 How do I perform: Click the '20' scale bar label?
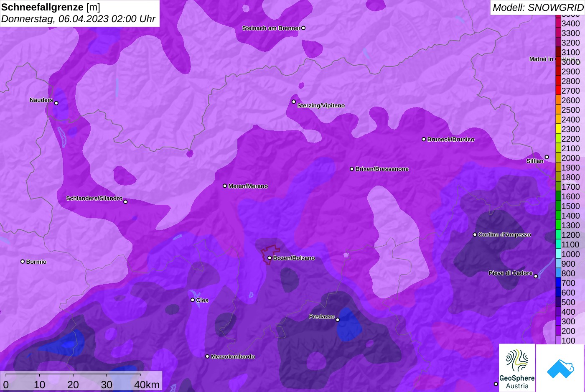tap(73, 384)
